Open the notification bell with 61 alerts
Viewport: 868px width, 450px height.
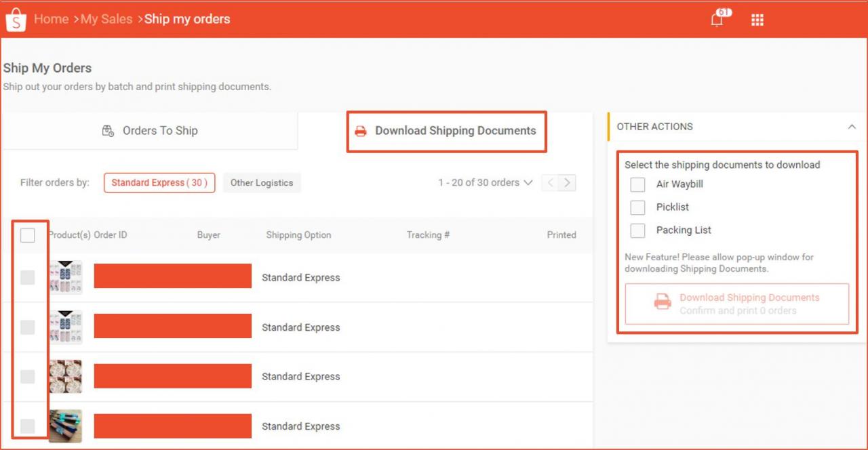click(717, 20)
